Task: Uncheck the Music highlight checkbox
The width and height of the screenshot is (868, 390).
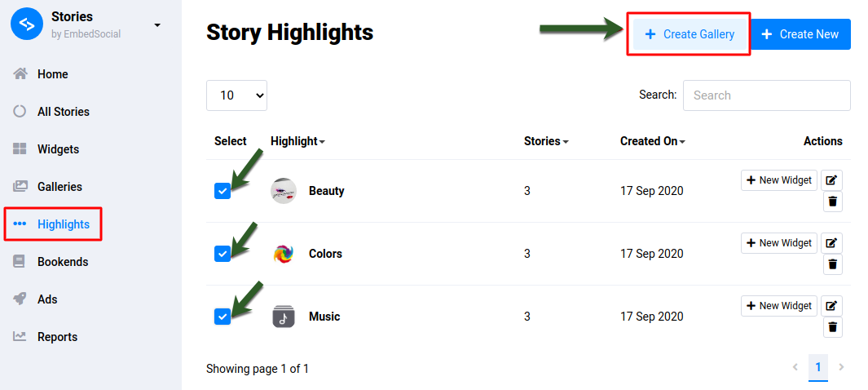Action: [223, 317]
